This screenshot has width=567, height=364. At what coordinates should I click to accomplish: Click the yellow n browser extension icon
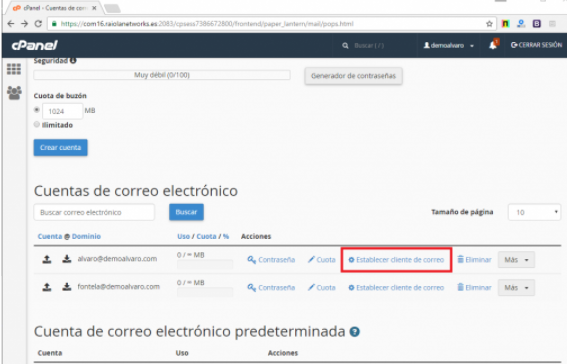coord(505,24)
